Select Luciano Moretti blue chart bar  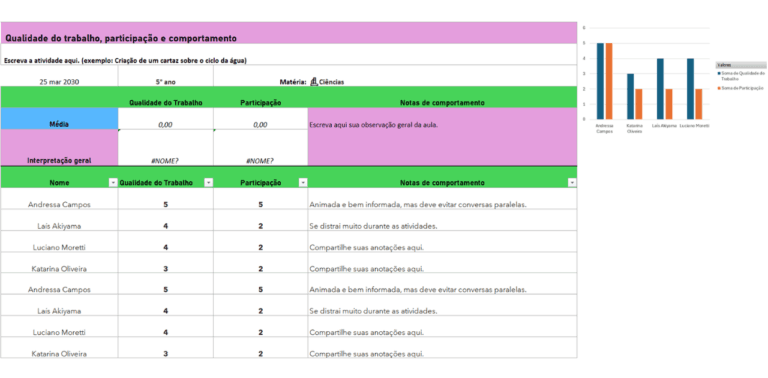click(x=690, y=89)
